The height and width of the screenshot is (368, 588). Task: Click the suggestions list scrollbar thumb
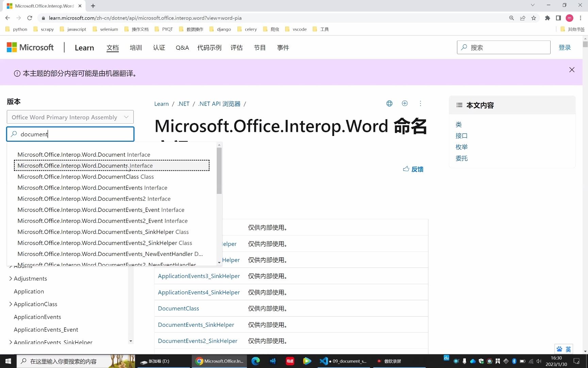coord(219,171)
